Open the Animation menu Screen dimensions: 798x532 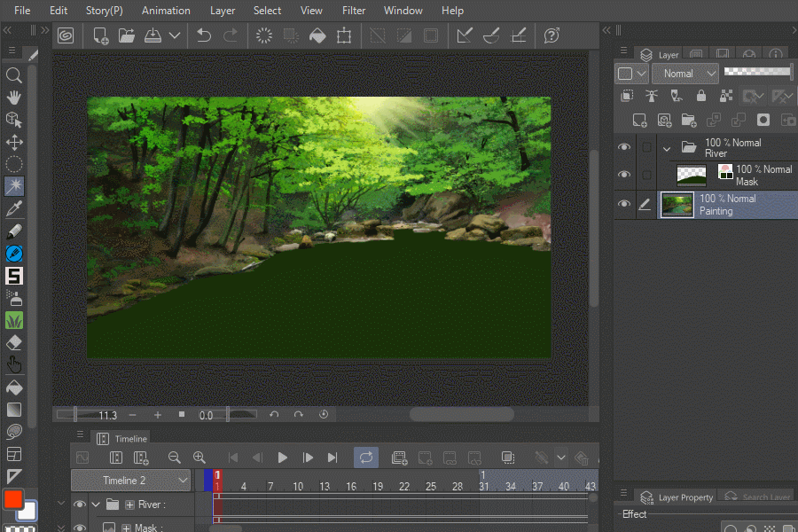[x=166, y=11]
